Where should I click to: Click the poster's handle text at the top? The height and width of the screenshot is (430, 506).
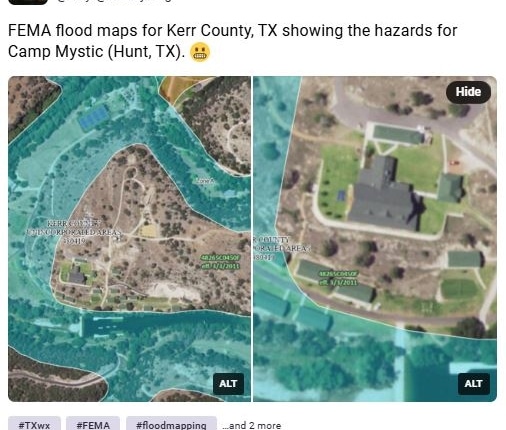tap(113, 1)
